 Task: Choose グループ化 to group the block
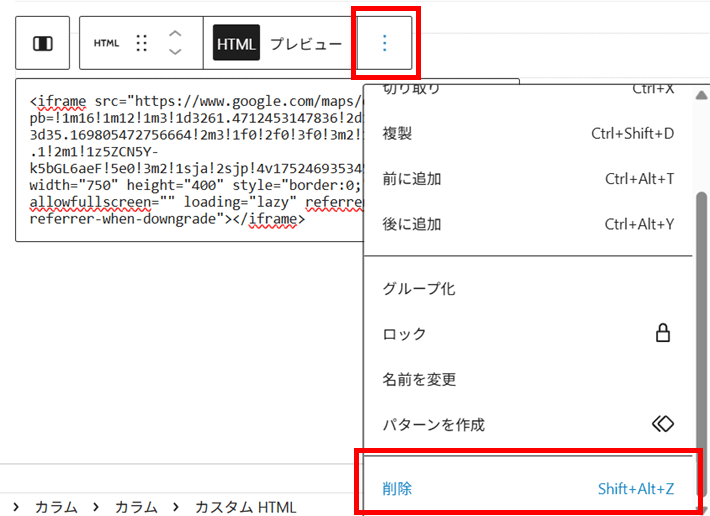pos(418,289)
